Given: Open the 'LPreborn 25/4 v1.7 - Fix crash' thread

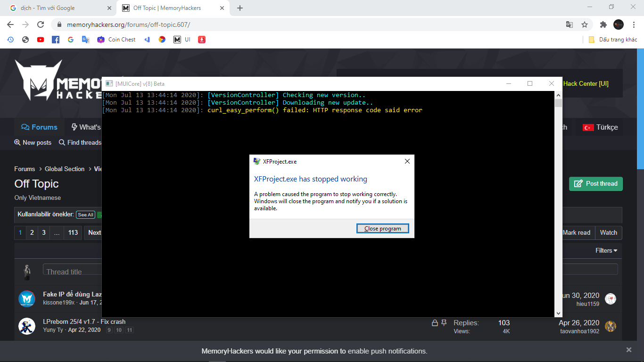Looking at the screenshot, I should click(x=84, y=321).
